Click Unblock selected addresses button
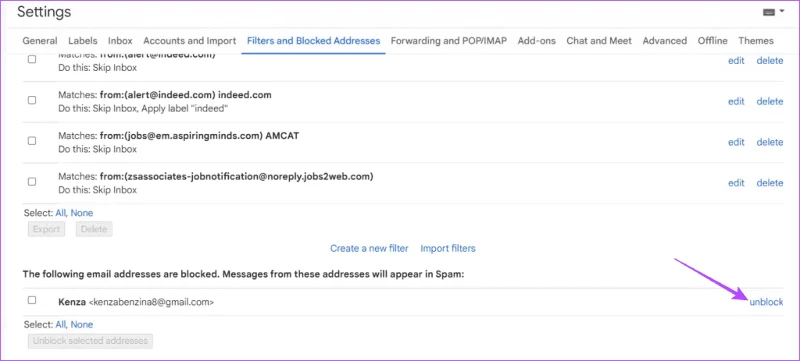The width and height of the screenshot is (800, 361). point(90,341)
